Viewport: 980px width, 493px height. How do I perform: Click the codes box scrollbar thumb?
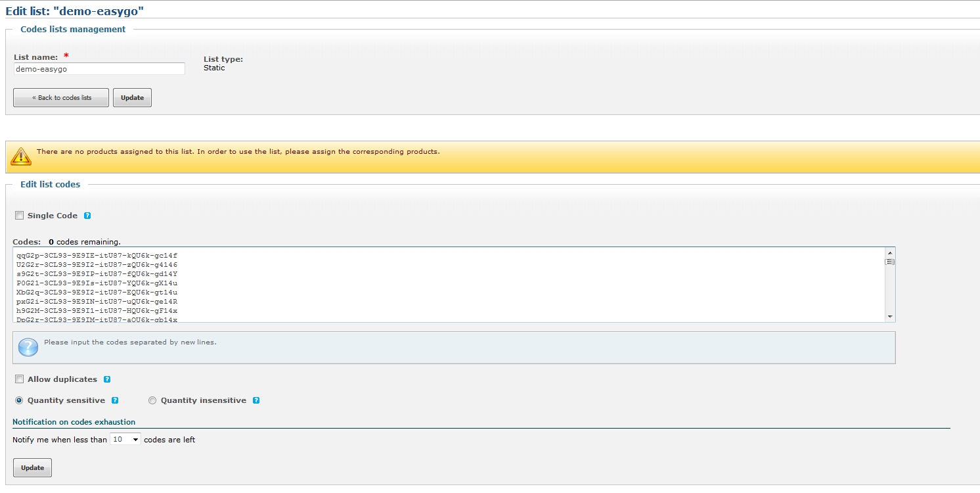point(890,262)
